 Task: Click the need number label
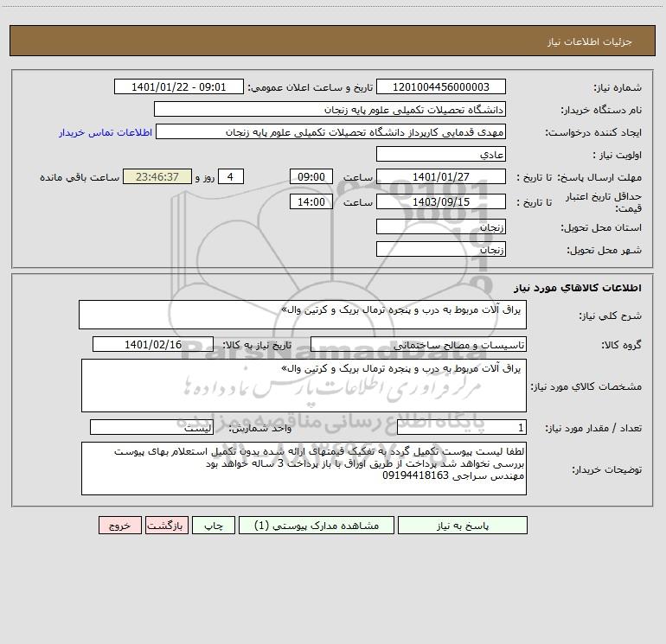tap(618, 87)
